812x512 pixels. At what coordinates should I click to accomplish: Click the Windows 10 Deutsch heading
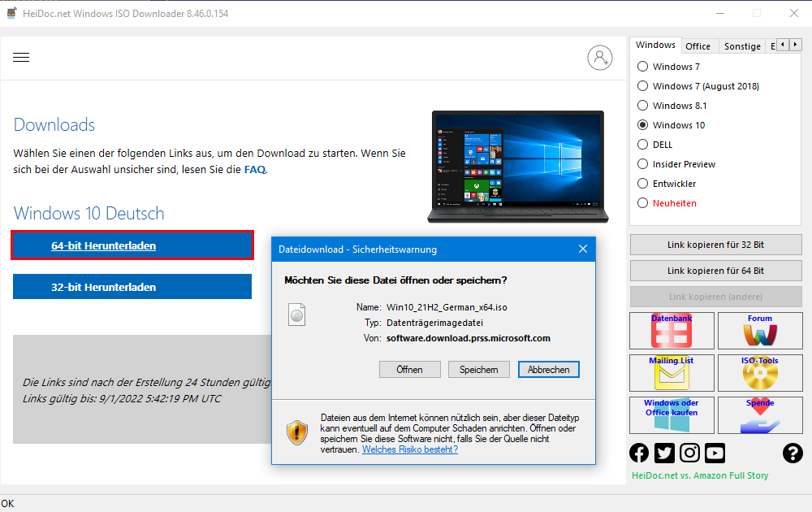(x=89, y=213)
